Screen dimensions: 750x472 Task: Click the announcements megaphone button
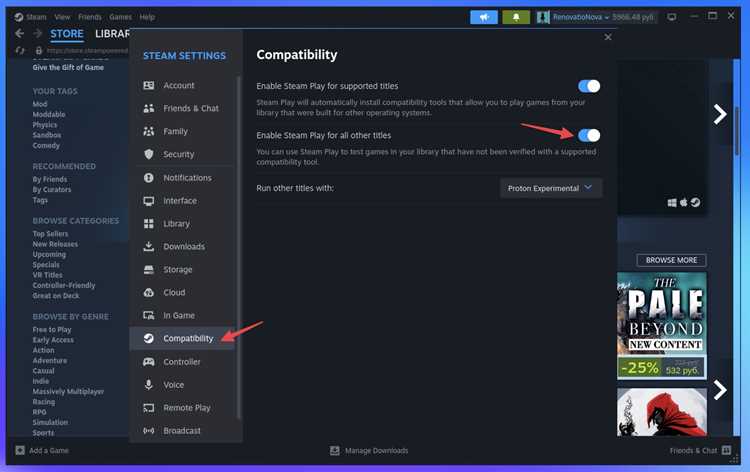pos(484,17)
